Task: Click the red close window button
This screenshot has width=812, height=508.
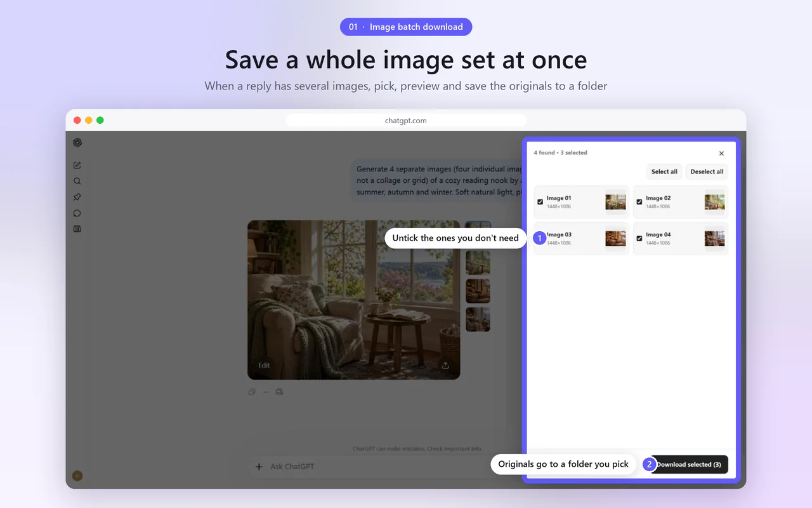Action: point(77,121)
